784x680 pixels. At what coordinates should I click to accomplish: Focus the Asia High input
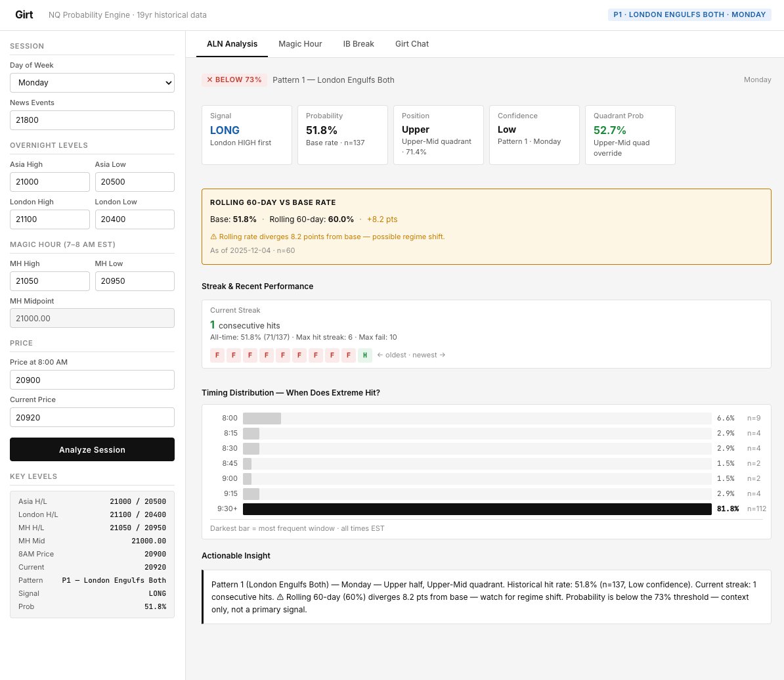(49, 181)
